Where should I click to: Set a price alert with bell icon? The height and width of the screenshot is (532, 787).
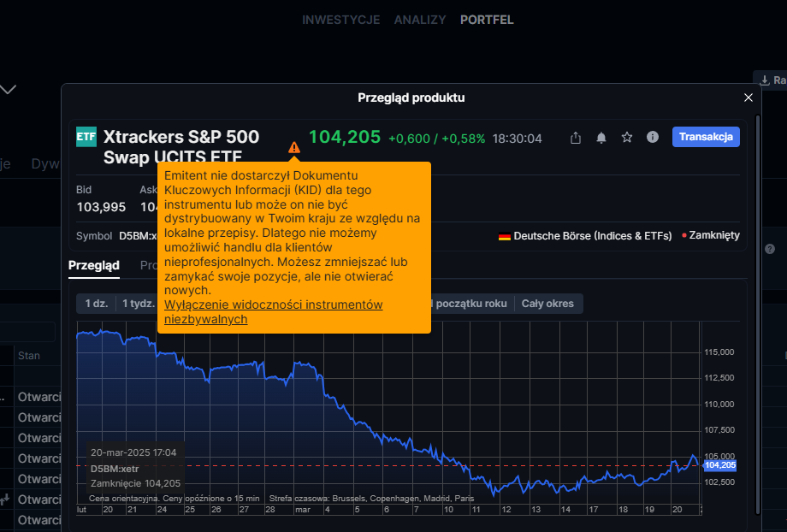pyautogui.click(x=601, y=138)
